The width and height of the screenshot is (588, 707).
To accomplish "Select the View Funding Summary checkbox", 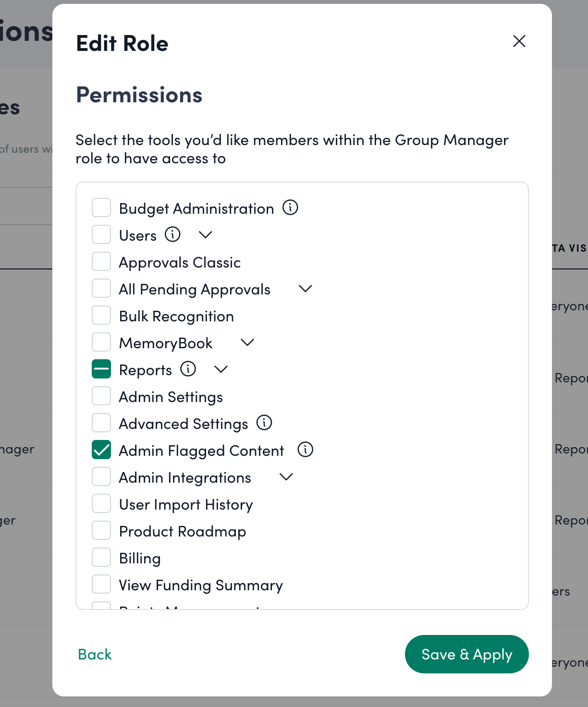I will point(101,585).
